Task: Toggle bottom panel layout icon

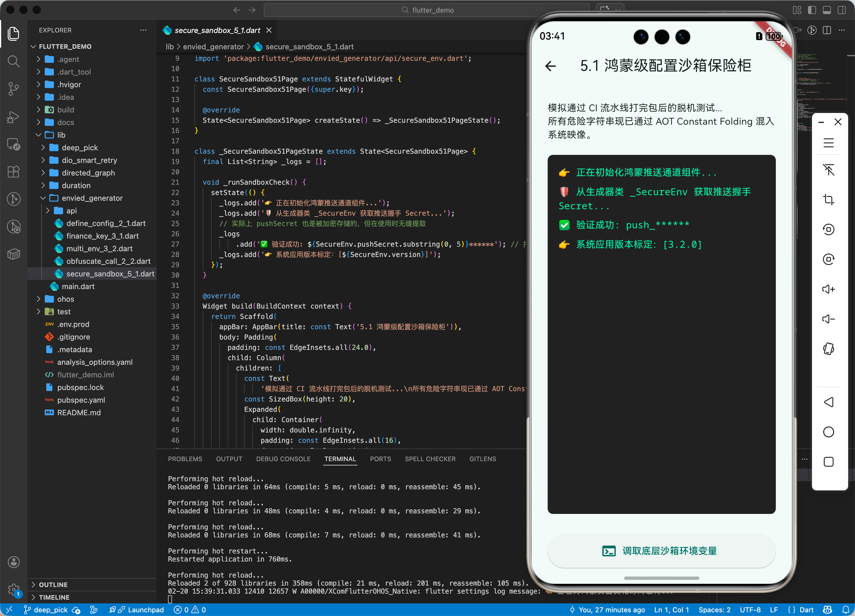Action: (x=827, y=10)
